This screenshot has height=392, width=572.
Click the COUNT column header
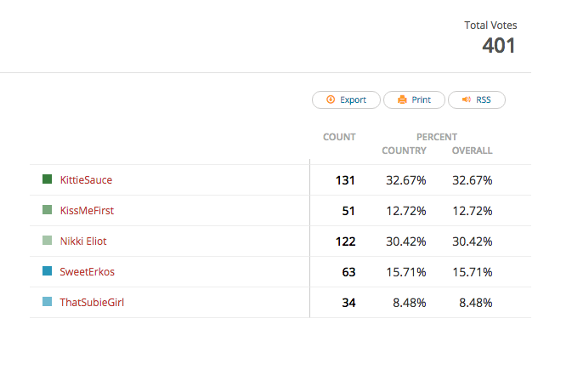click(x=339, y=137)
